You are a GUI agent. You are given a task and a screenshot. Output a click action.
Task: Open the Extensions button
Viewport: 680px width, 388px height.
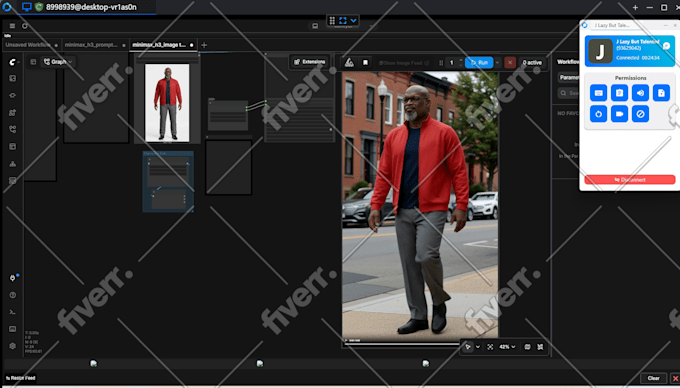(x=309, y=62)
